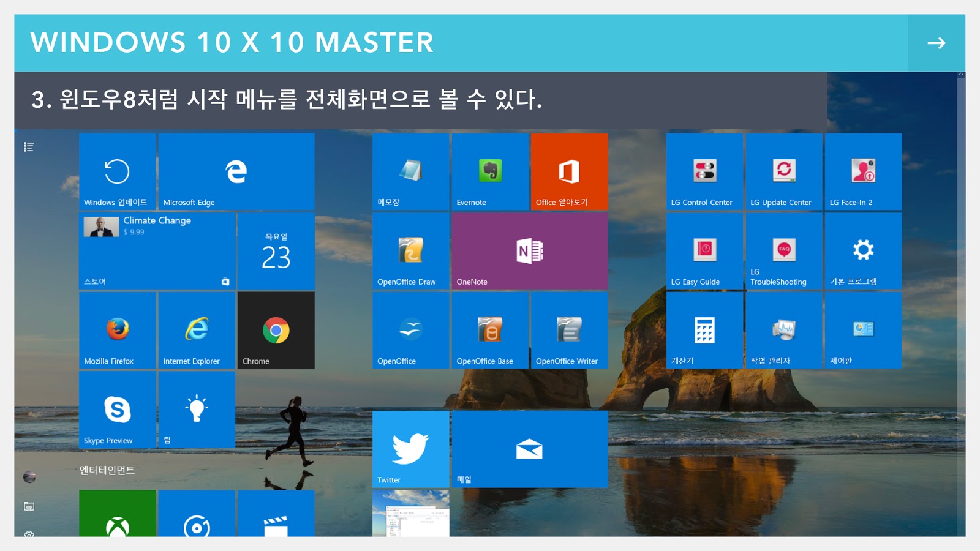Launch the 계산기 calculator tile
The height and width of the screenshot is (551, 980).
click(705, 331)
